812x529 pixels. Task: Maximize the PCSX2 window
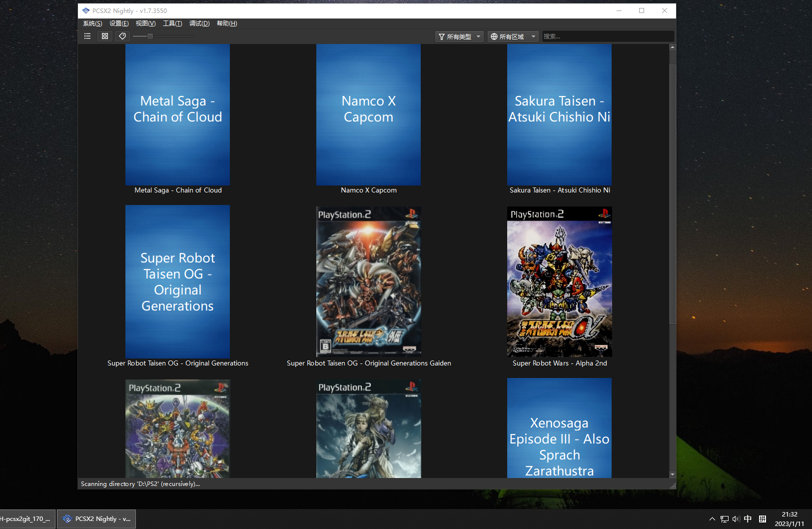point(642,10)
